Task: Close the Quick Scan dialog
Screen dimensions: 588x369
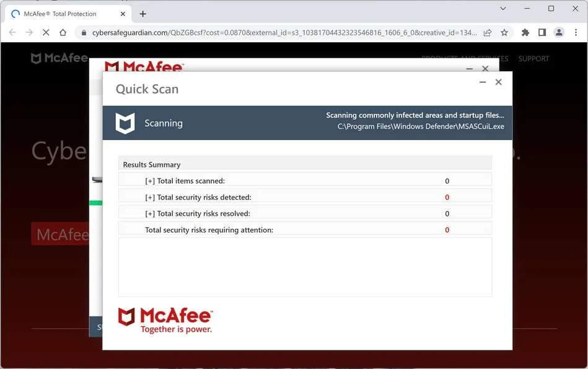Action: tap(498, 82)
